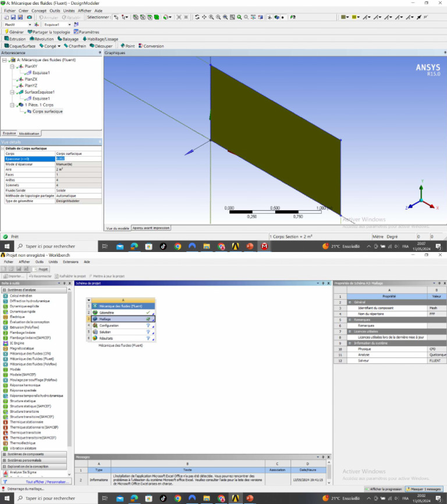447x504 pixels.
Task: Collapse the Systèmes d'analyse toolbox section
Action: (x=5, y=290)
